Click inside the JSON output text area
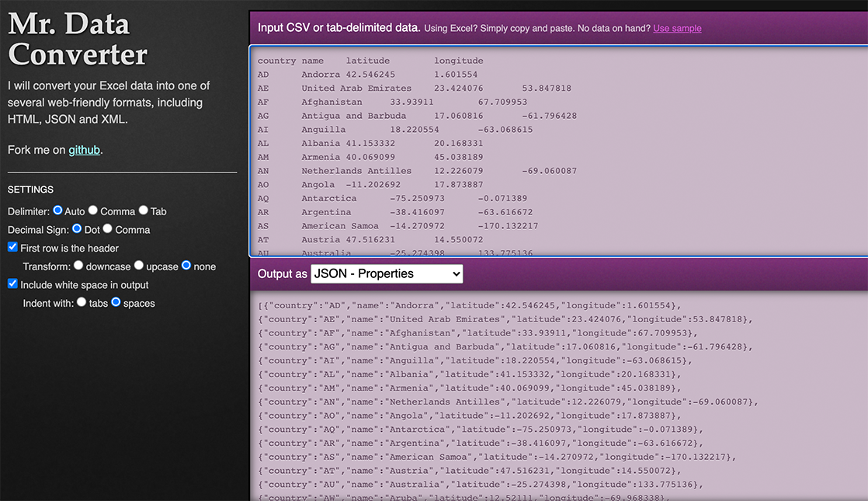Screen dimensions: 868x501 coord(559,396)
